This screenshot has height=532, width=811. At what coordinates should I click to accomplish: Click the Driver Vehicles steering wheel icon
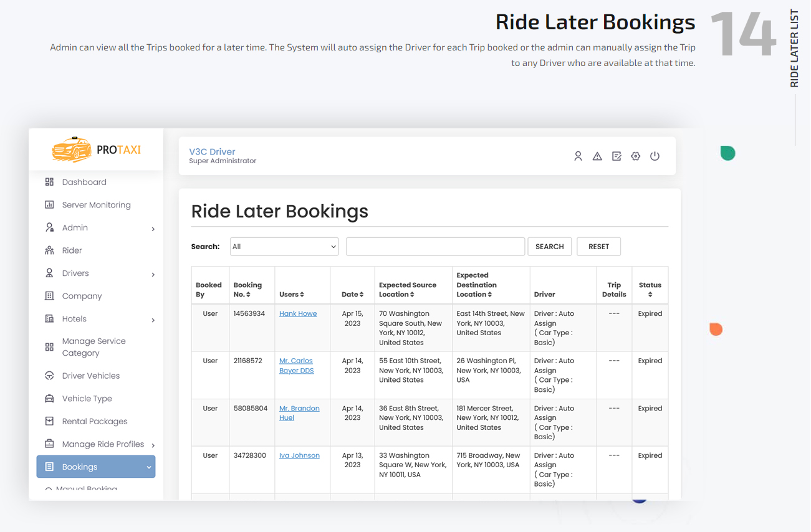49,376
